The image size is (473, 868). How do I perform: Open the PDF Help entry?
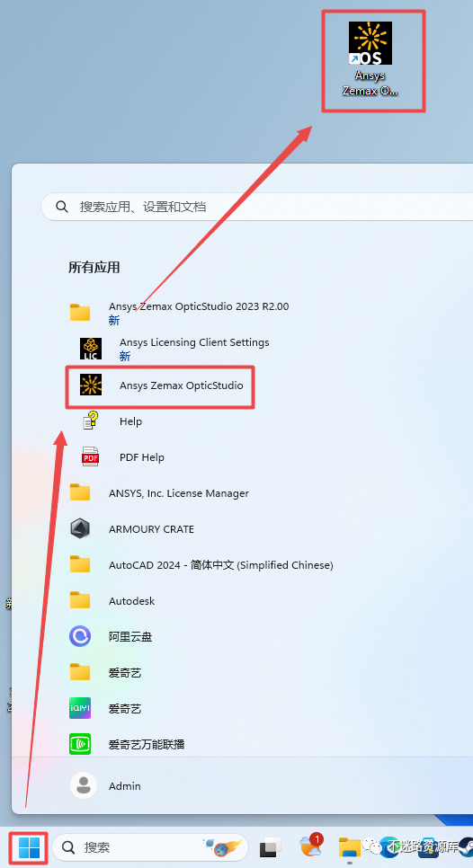tap(142, 457)
